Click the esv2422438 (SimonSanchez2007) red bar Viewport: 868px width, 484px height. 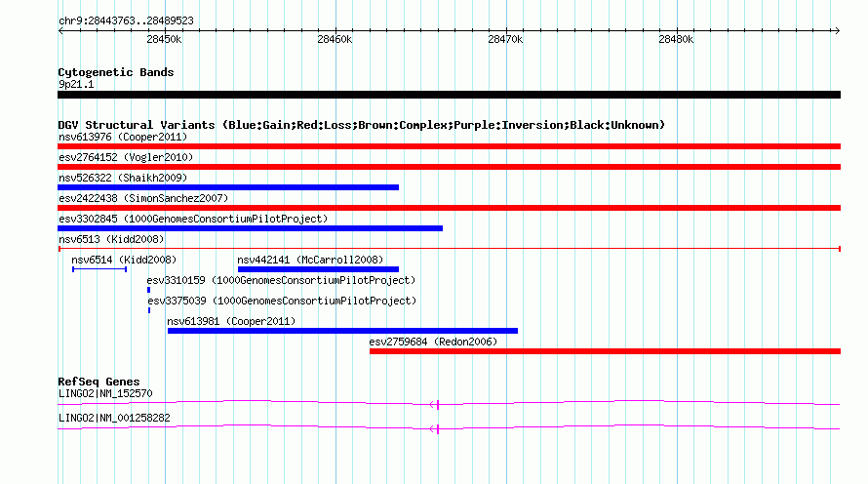pyautogui.click(x=449, y=208)
